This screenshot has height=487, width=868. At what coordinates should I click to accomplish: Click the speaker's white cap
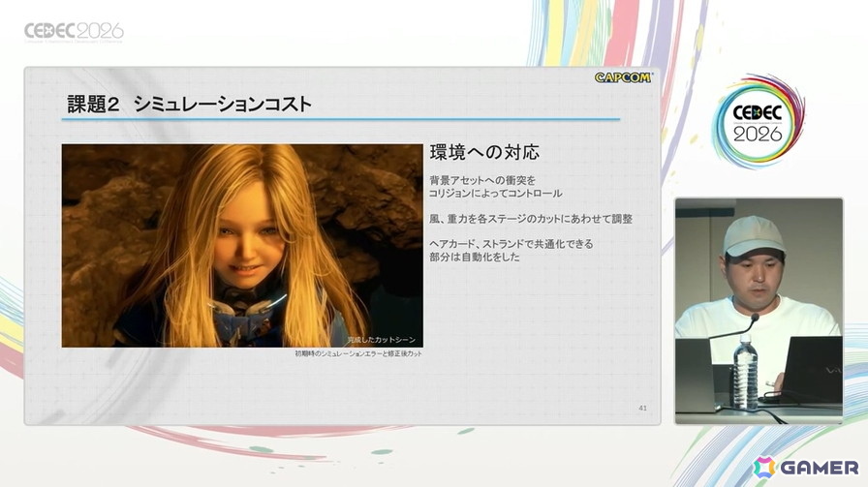coord(754,236)
